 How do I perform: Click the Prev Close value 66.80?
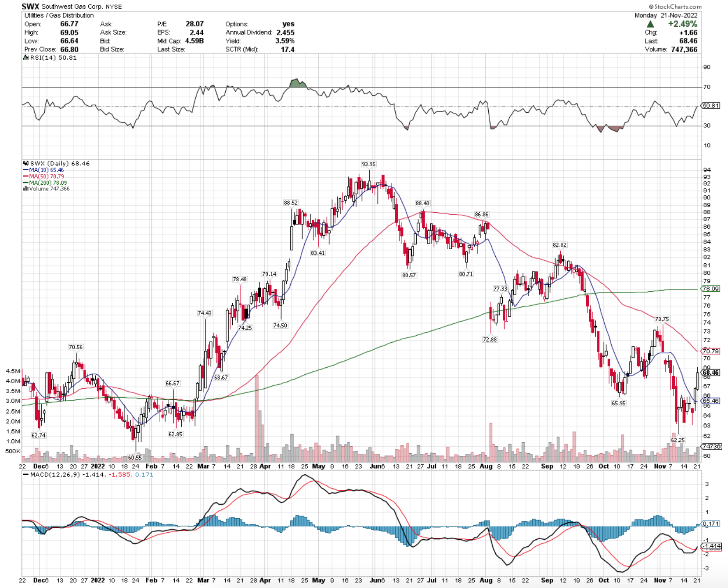point(69,49)
